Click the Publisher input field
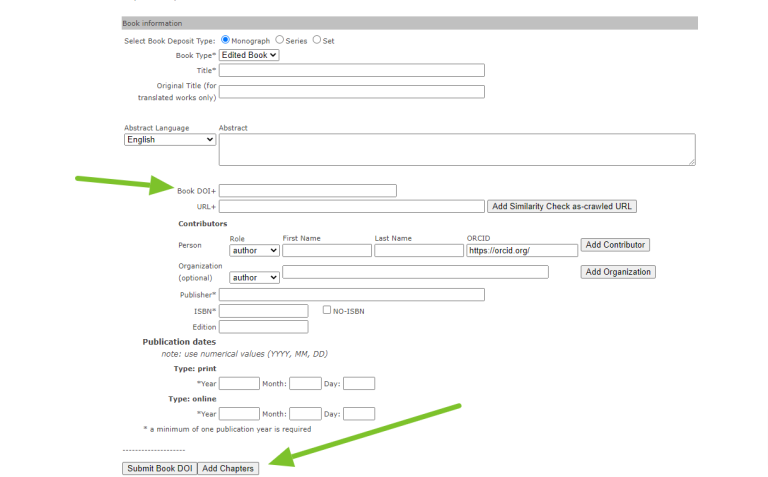The height and width of the screenshot is (477, 768). [351, 295]
